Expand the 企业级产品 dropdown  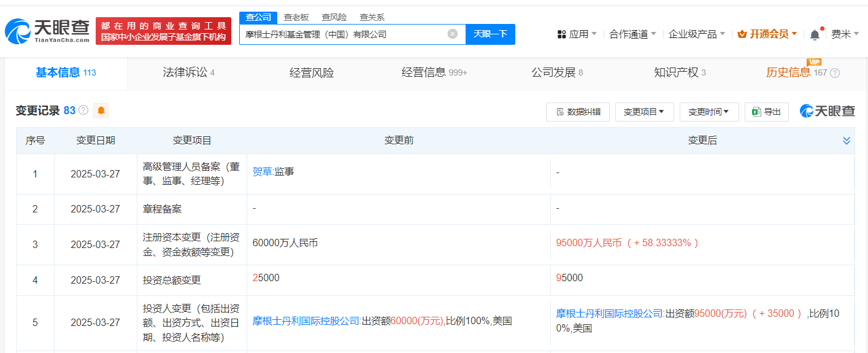pos(696,34)
